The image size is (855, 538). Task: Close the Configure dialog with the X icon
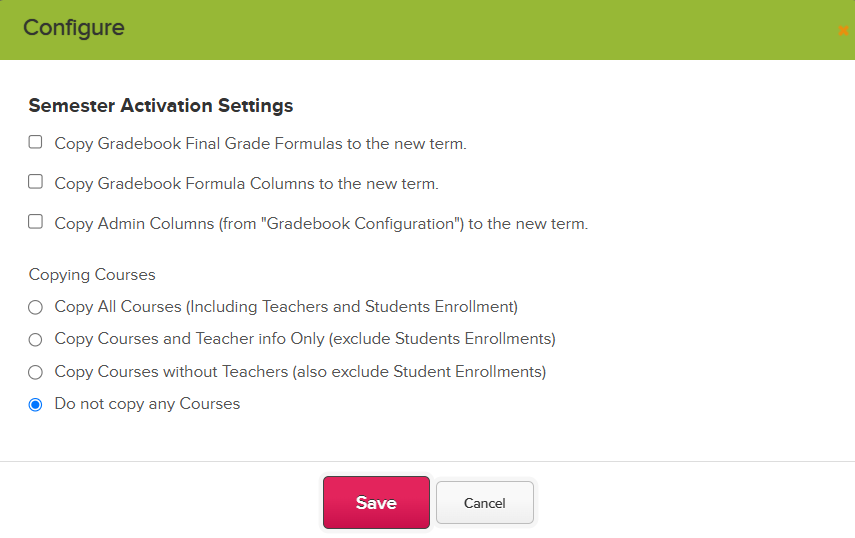(x=844, y=31)
